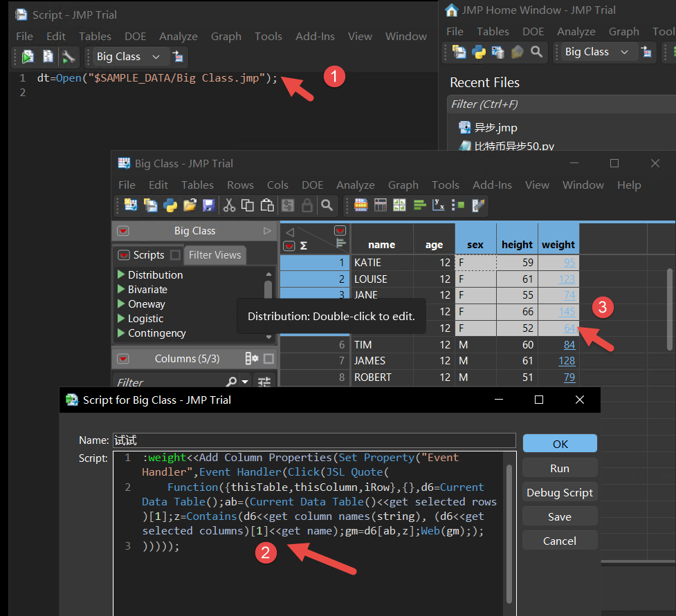This screenshot has width=676, height=616.
Task: Click OK in Script for Big Class dialog
Action: [x=560, y=444]
